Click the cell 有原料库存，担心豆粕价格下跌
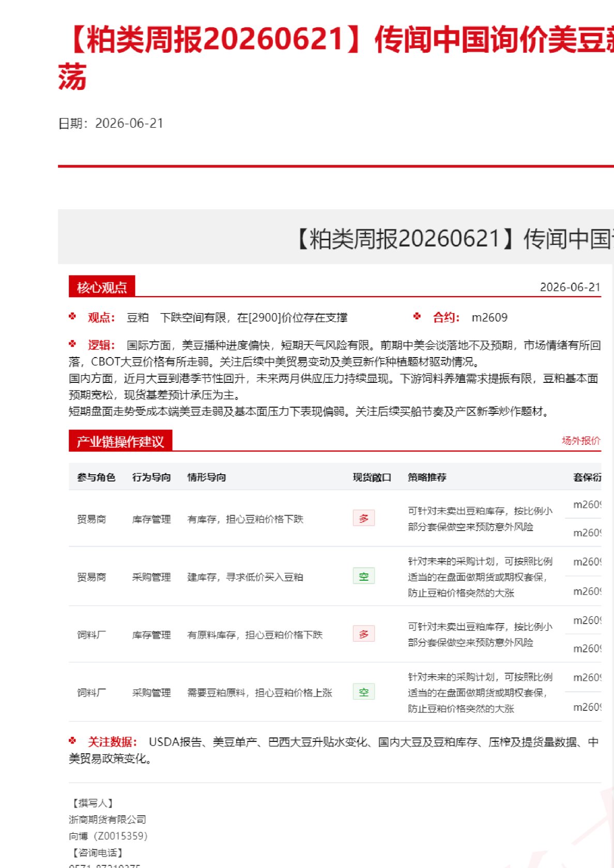 coord(255,635)
